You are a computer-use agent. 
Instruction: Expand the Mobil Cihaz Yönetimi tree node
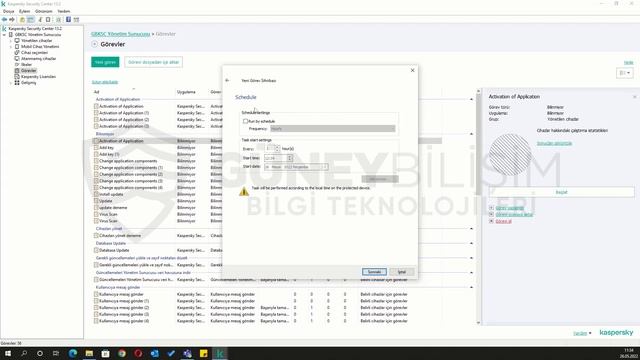[x=11, y=47]
